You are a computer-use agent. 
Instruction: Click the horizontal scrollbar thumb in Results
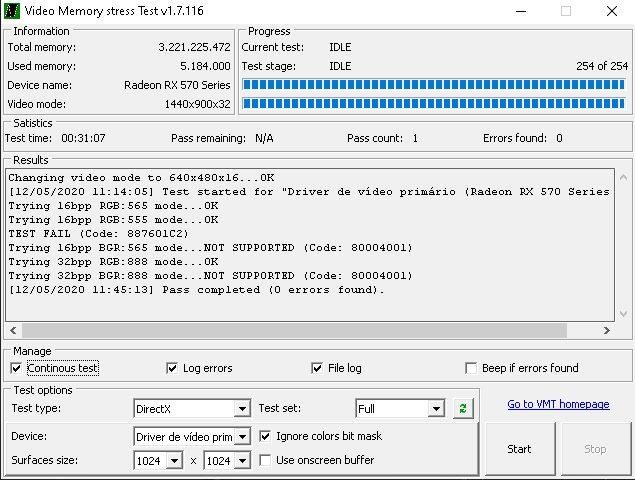point(294,331)
